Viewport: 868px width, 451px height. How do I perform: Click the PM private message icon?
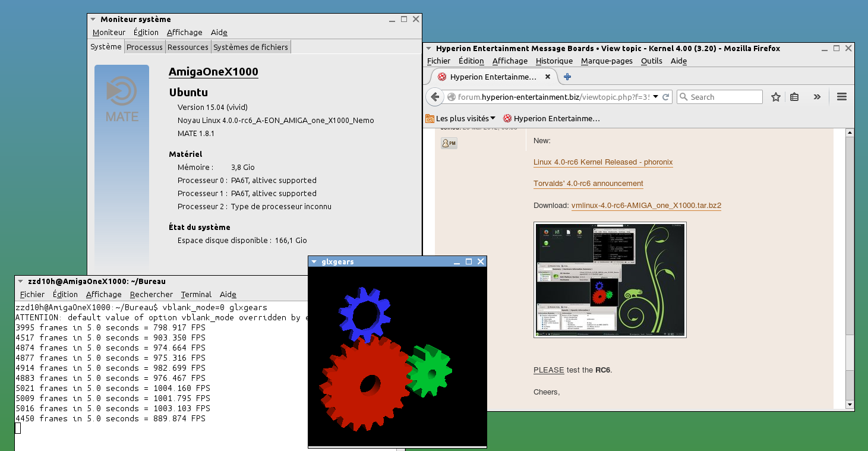point(449,143)
